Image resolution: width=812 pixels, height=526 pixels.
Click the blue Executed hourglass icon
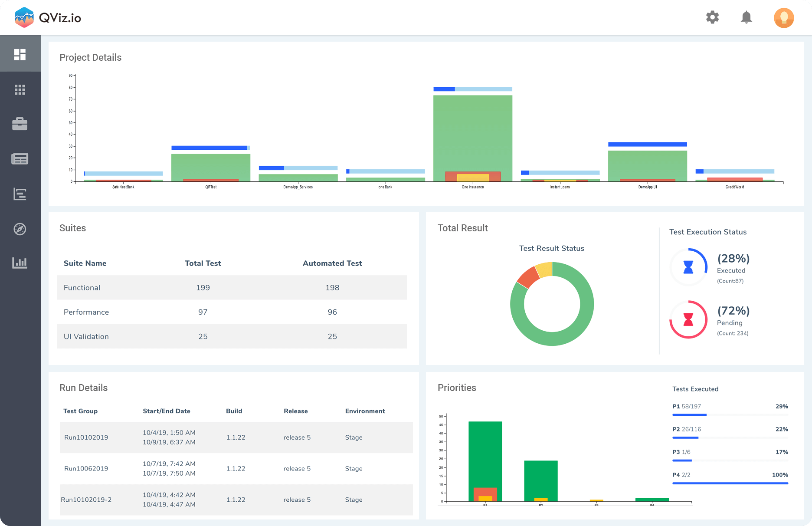tap(688, 267)
